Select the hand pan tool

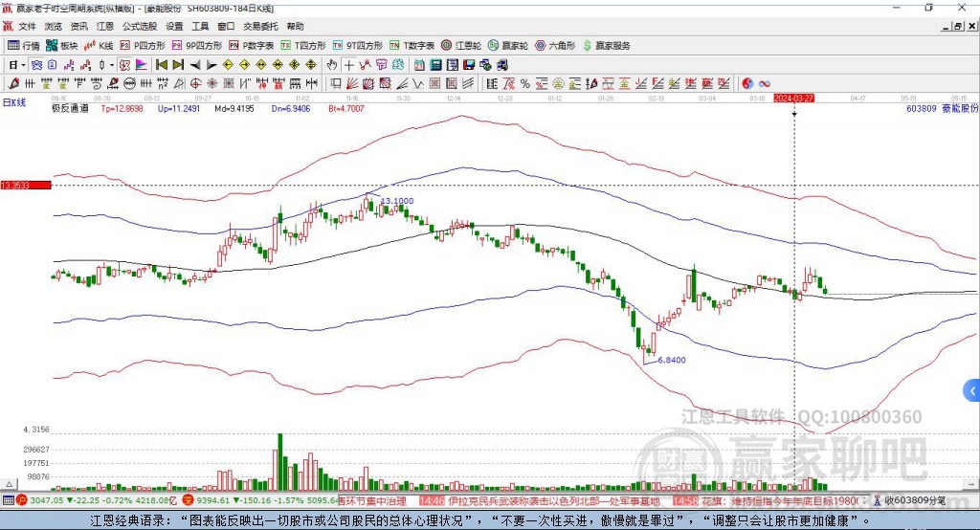[x=332, y=65]
